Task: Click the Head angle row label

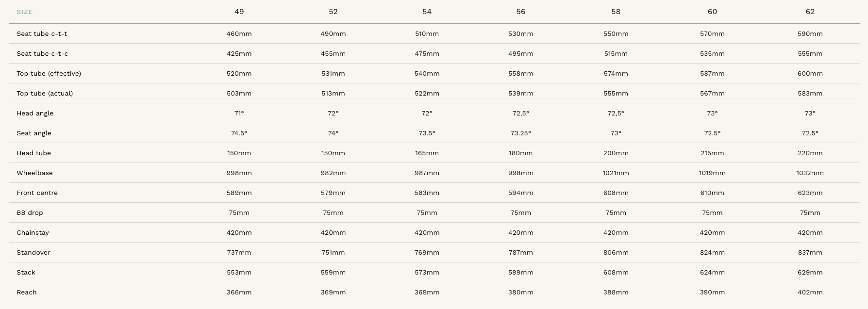Action: pyautogui.click(x=35, y=113)
